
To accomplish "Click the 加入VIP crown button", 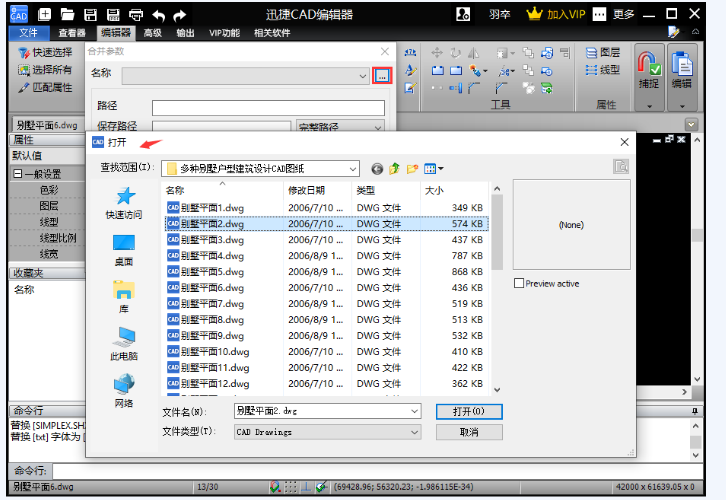I will pos(556,14).
